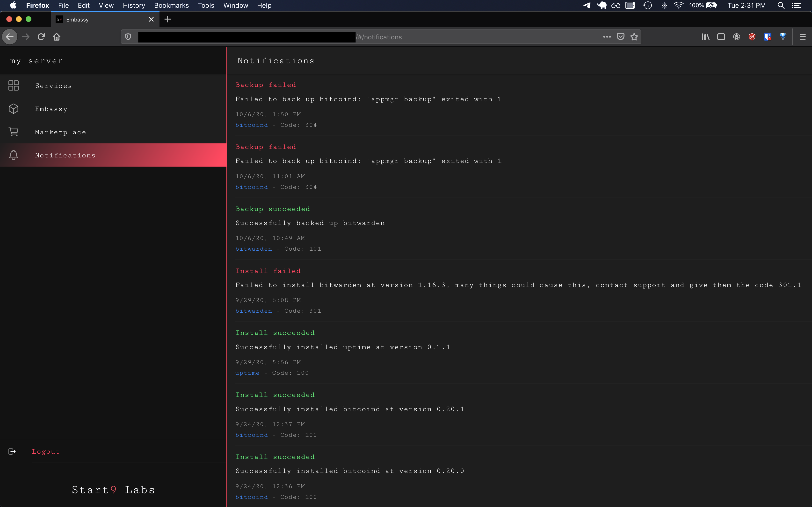The image size is (812, 507).
Task: Open the History menu in menu bar
Action: point(134,5)
